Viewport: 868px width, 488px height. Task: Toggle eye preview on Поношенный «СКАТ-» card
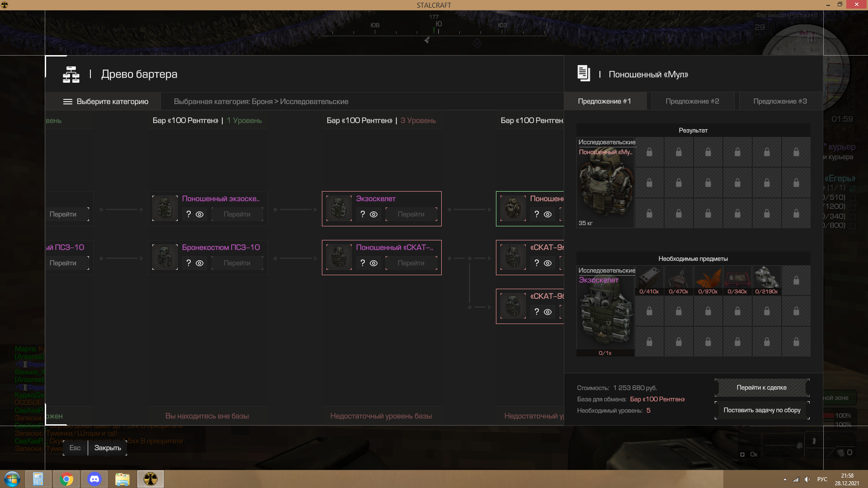(374, 263)
